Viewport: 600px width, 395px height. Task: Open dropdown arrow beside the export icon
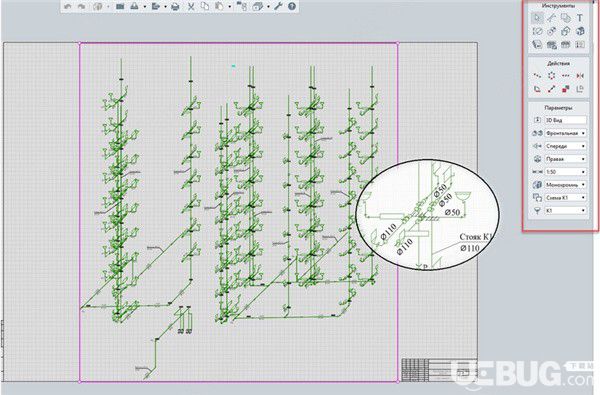pos(165,7)
